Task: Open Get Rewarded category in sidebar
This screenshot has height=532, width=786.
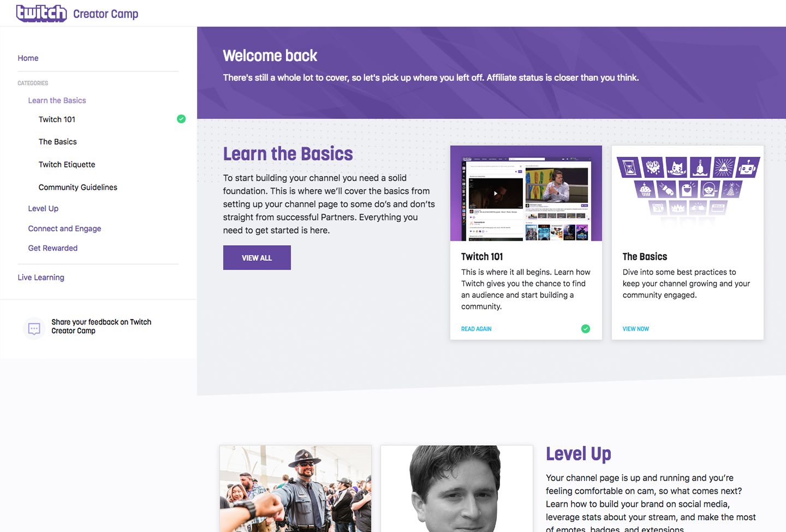Action: tap(53, 248)
